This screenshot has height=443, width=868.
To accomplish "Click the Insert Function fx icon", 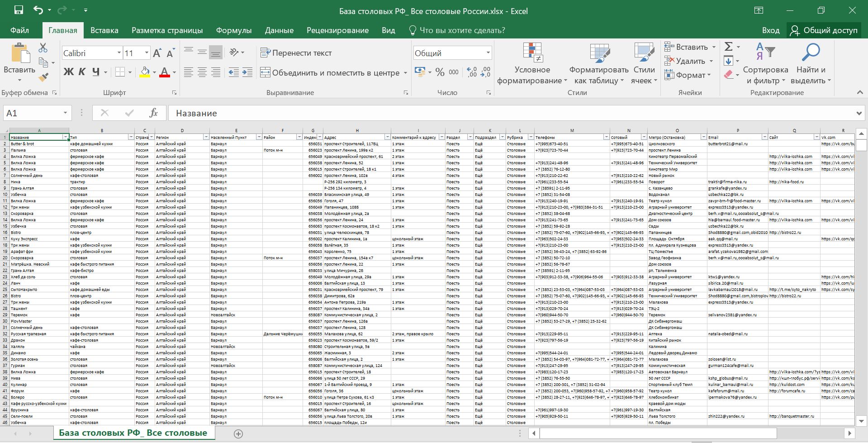I will click(153, 113).
